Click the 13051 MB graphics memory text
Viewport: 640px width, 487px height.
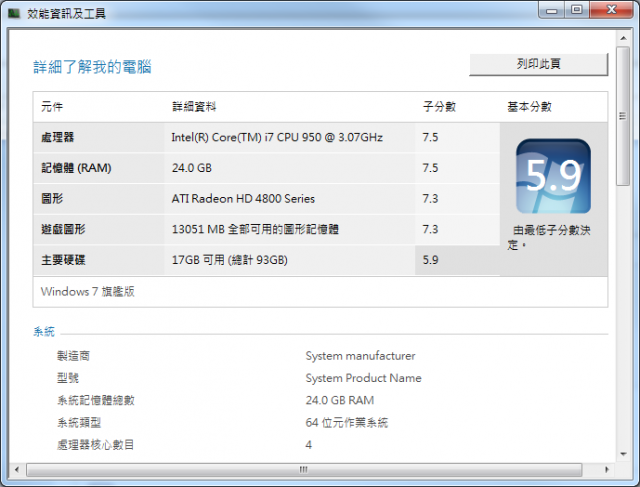[255, 229]
